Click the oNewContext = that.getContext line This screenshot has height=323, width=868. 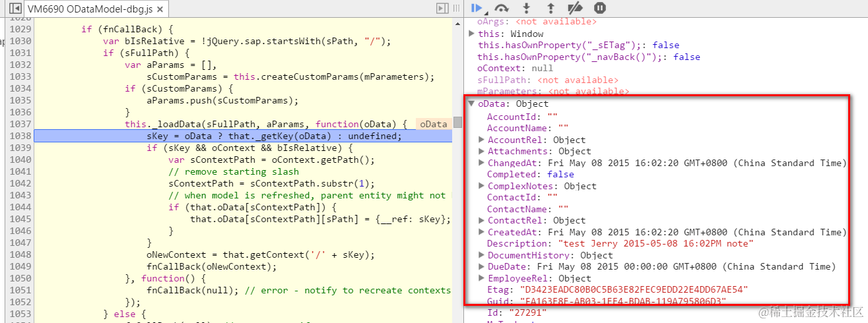pos(262,254)
